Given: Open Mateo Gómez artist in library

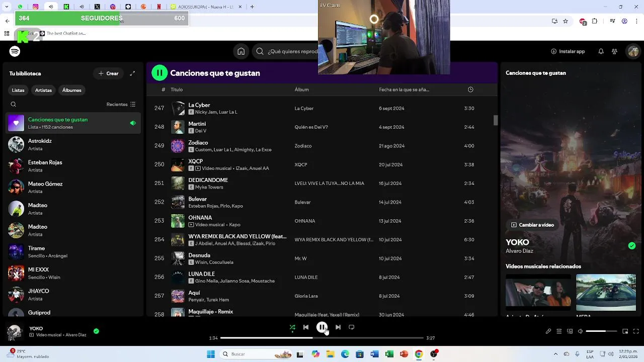Looking at the screenshot, I should 73,188.
